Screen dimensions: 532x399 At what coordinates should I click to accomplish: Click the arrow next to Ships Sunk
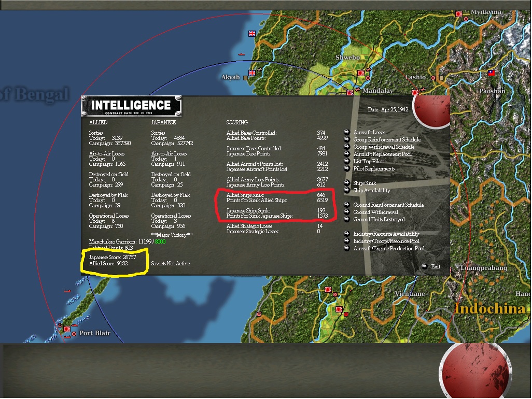pos(347,183)
